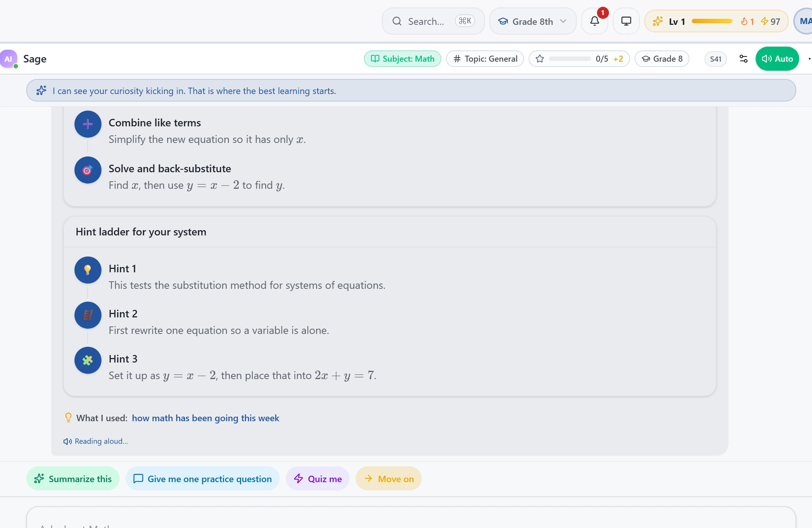Open the Subject: Math selector
The image size is (812, 528).
(x=402, y=59)
